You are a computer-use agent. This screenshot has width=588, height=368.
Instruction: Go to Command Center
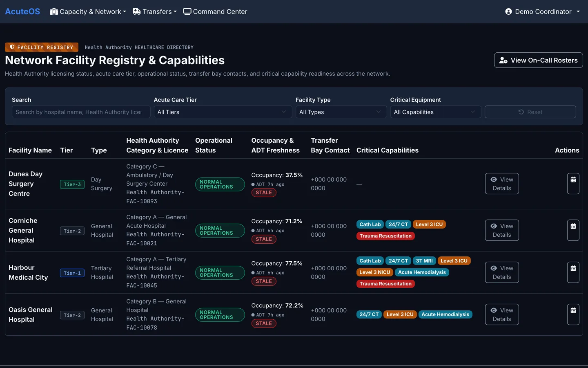point(215,11)
